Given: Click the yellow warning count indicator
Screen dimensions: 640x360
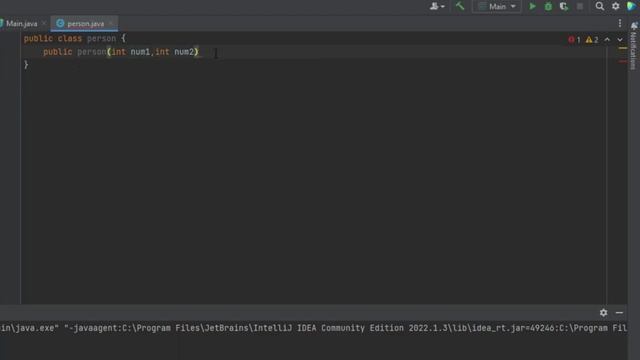Looking at the screenshot, I should pos(592,40).
